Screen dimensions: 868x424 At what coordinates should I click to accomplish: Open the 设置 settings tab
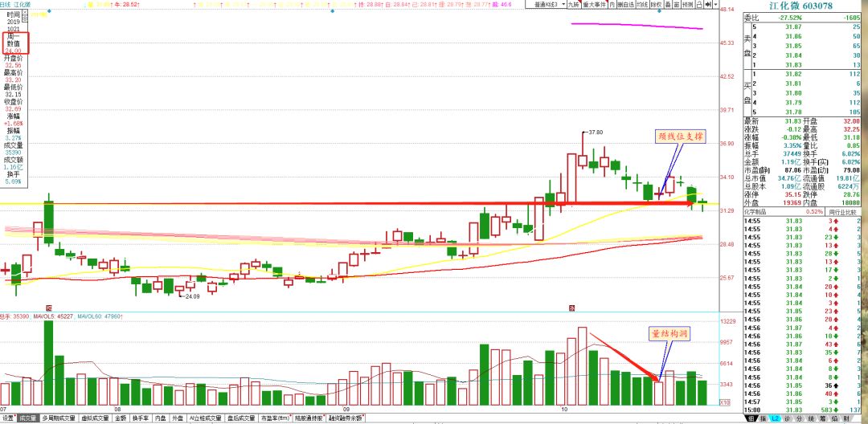click(x=8, y=418)
